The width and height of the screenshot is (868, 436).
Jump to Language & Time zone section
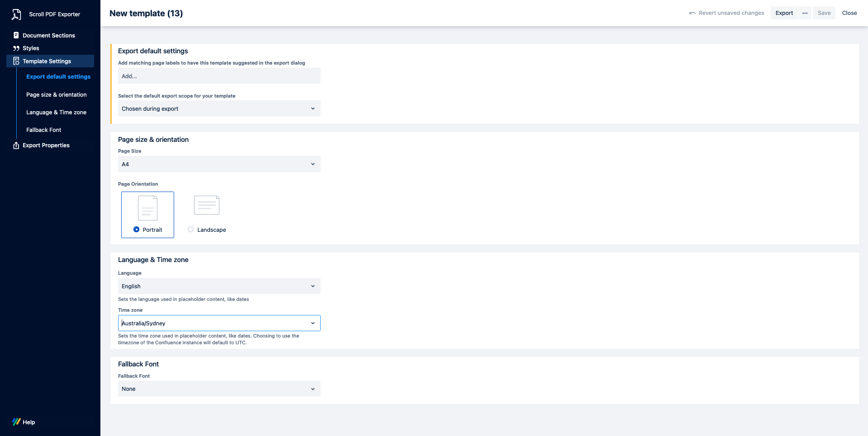(x=56, y=113)
